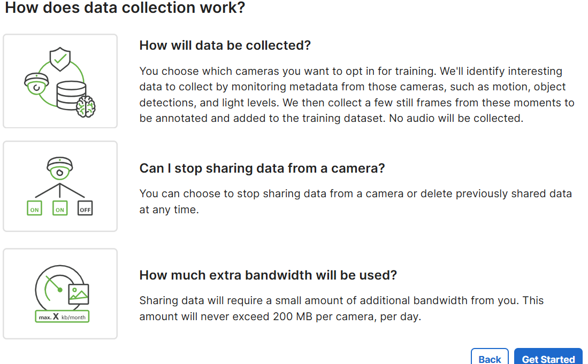Click the 'How will data be collected?' heading

[x=225, y=45]
